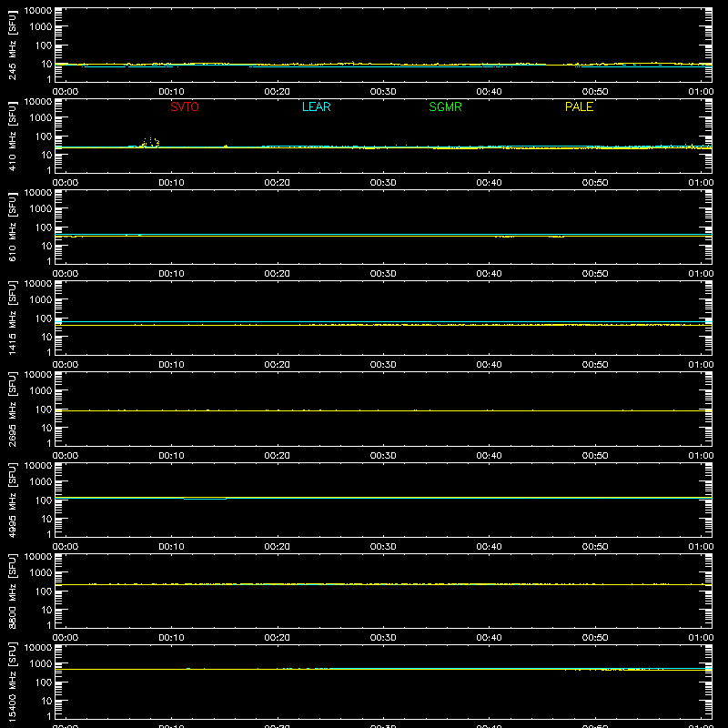Click the 8800 MHz [SFU] axis label
728x728 pixels.
pyautogui.click(x=13, y=591)
